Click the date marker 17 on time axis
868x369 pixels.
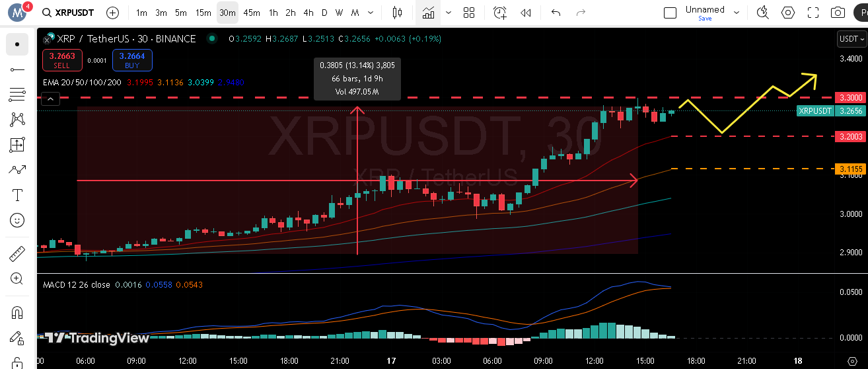[x=391, y=361]
